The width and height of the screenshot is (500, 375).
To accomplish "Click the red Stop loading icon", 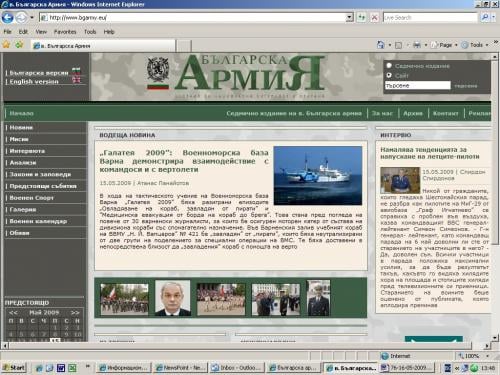I will point(374,17).
